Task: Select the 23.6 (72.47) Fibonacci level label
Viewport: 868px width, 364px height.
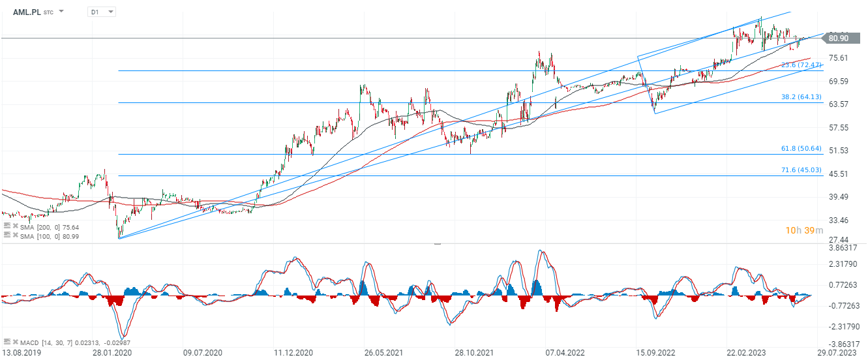Action: tap(801, 65)
